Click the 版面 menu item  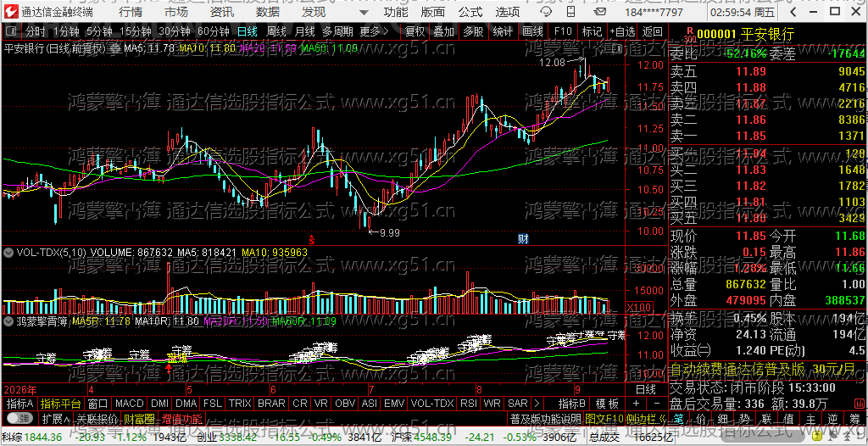tap(433, 12)
